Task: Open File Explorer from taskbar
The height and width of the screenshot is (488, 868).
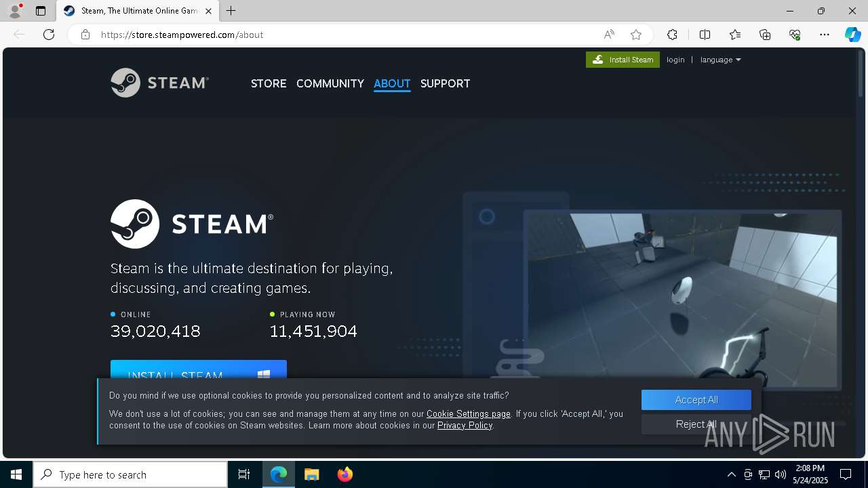Action: [312, 474]
